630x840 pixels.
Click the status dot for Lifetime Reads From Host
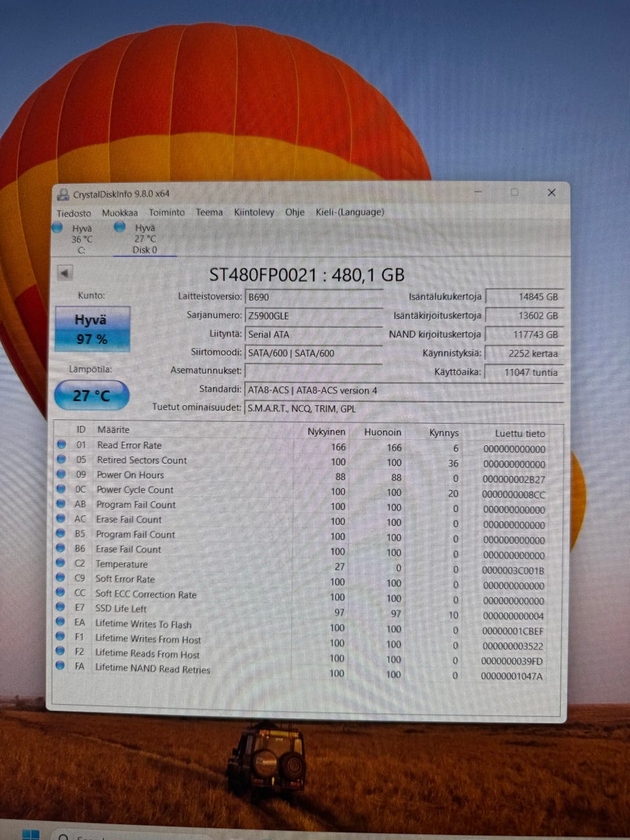60,651
